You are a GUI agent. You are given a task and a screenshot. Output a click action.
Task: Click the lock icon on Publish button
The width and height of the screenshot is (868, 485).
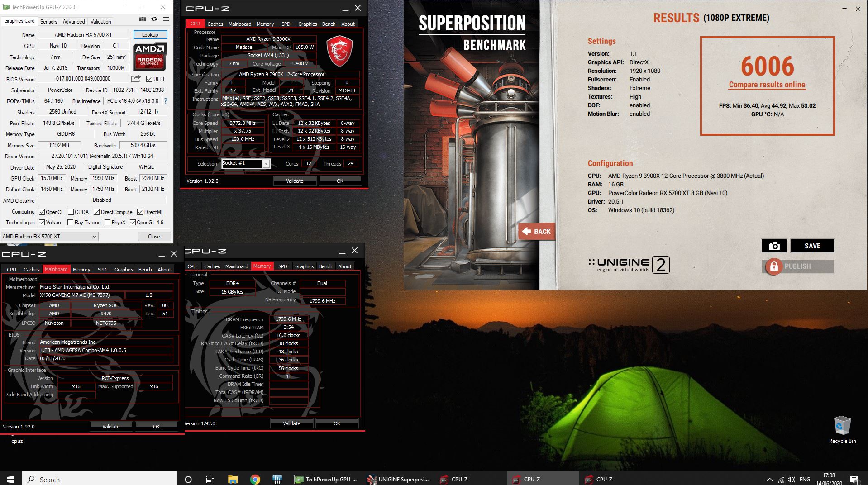[x=774, y=266]
